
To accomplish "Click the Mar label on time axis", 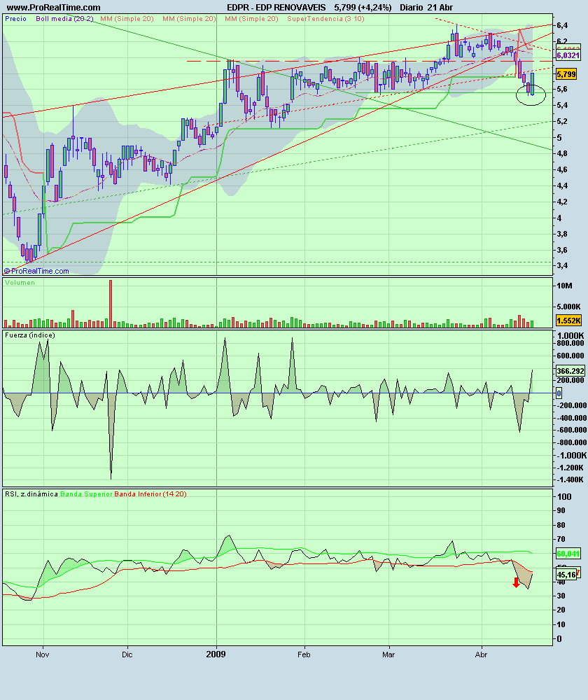I will tap(388, 654).
